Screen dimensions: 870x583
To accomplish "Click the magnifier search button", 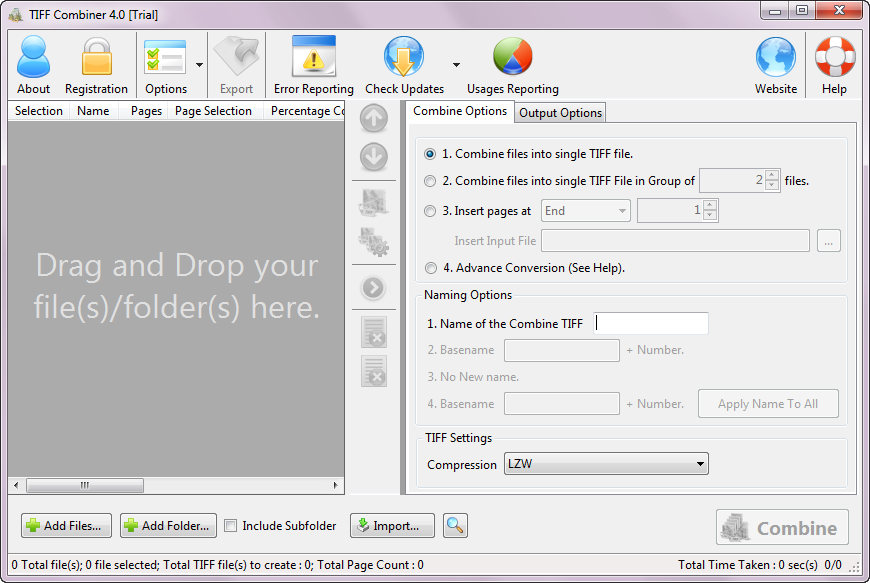I will pyautogui.click(x=455, y=525).
